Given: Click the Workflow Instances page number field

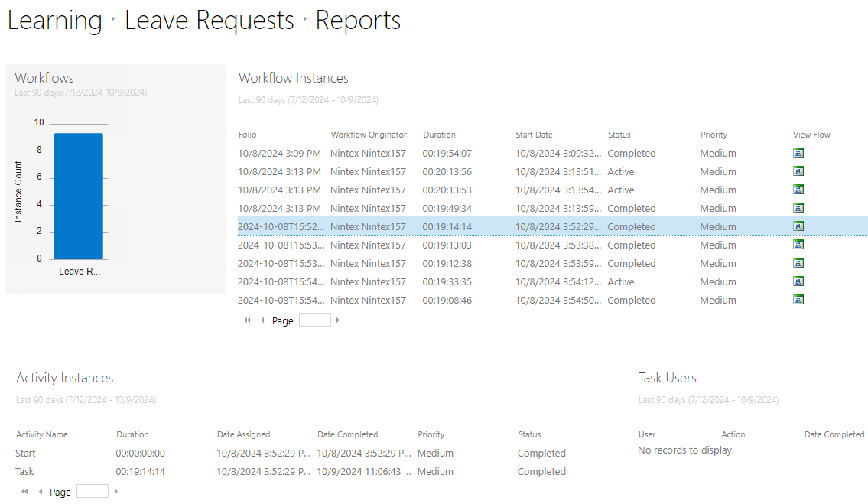Looking at the screenshot, I should coord(315,320).
